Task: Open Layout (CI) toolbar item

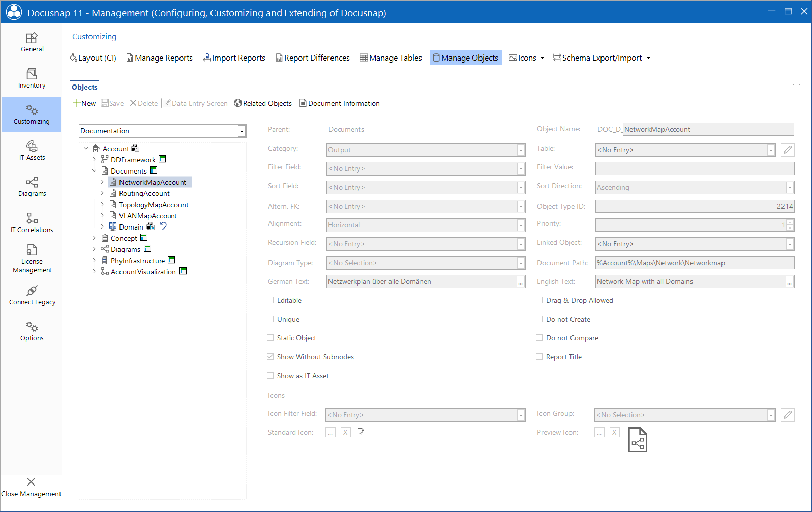Action: tap(93, 58)
